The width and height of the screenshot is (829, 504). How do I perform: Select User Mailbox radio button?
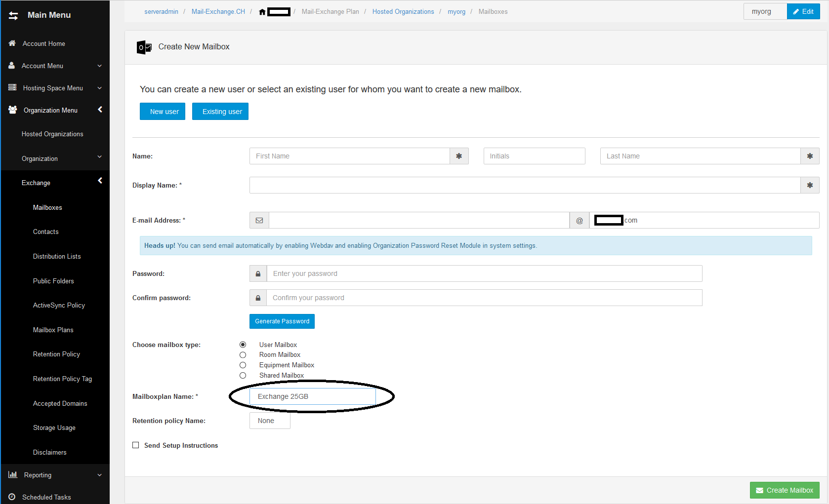243,345
